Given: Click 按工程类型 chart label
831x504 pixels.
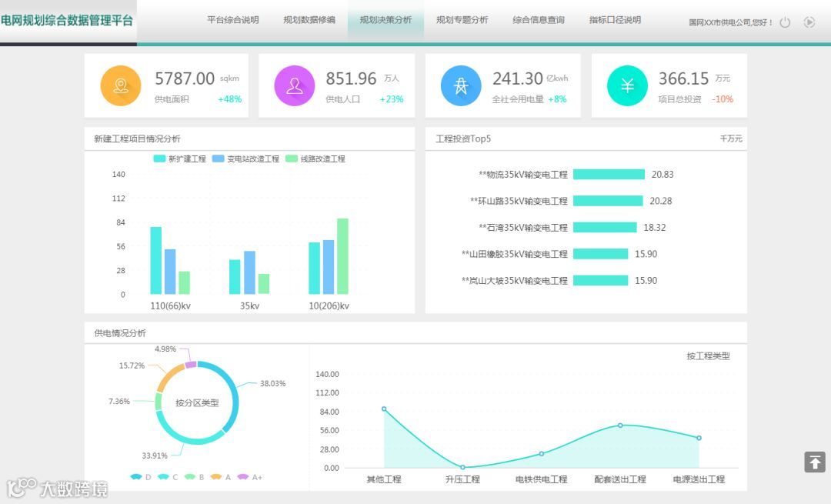Looking at the screenshot, I should 708,356.
